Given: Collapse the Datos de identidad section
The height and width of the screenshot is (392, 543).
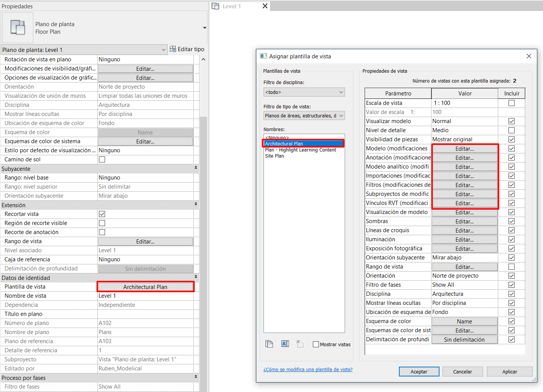Looking at the screenshot, I should coord(196,277).
